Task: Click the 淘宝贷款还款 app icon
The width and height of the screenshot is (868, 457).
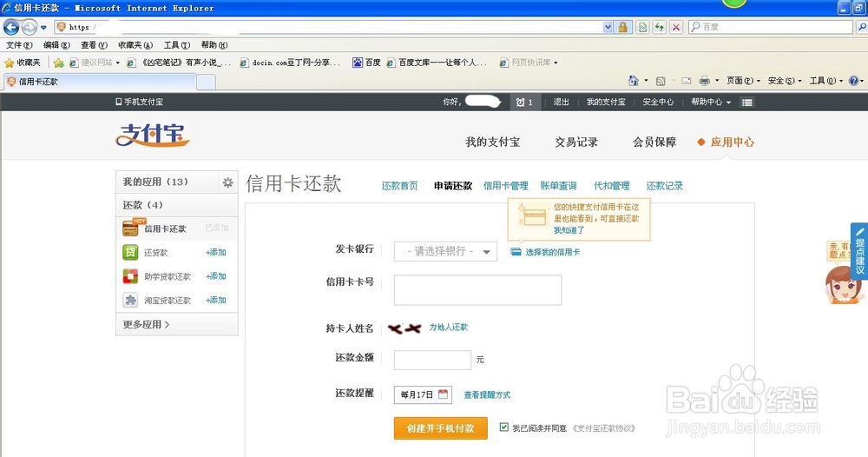Action: click(130, 300)
